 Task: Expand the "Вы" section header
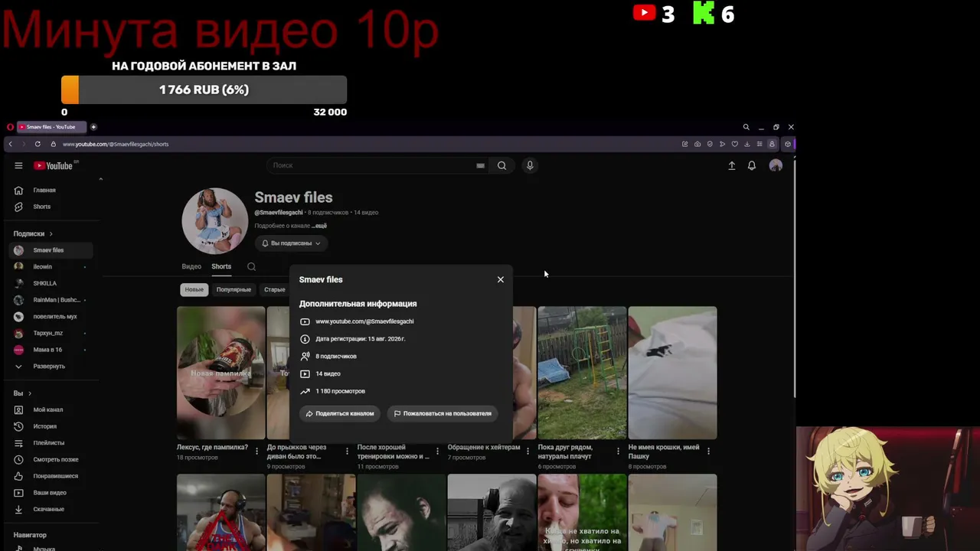(x=22, y=393)
